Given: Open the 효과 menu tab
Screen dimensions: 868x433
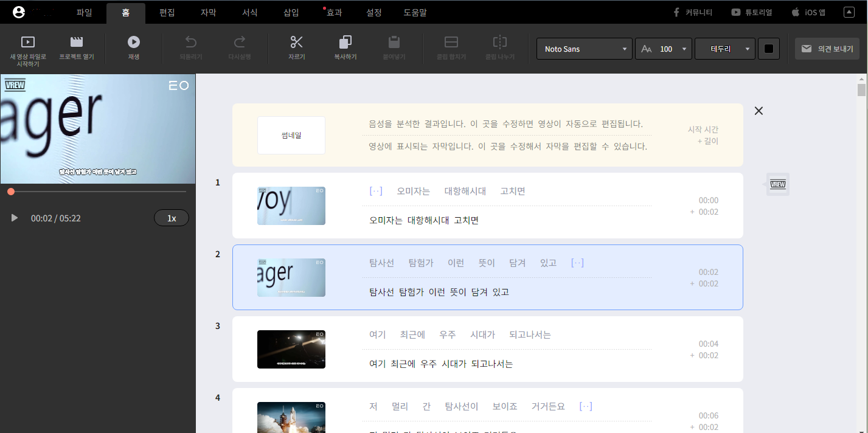Looking at the screenshot, I should point(334,12).
